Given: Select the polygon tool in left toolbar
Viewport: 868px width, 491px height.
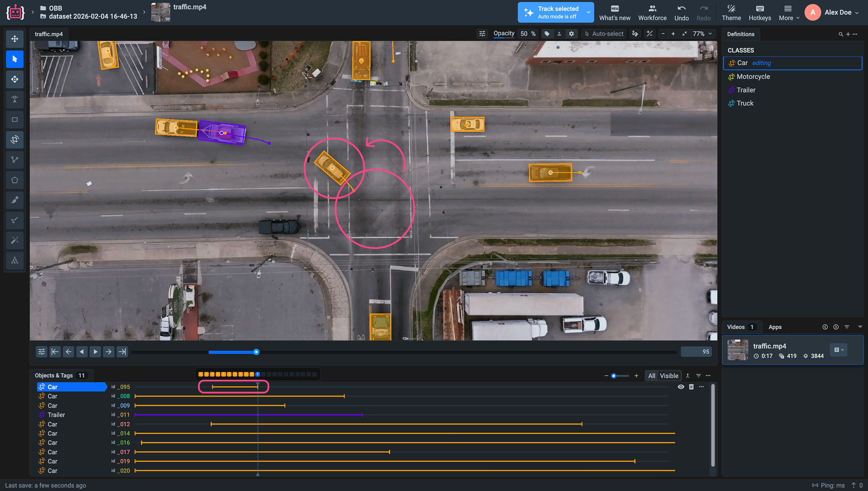Looking at the screenshot, I should click(15, 180).
